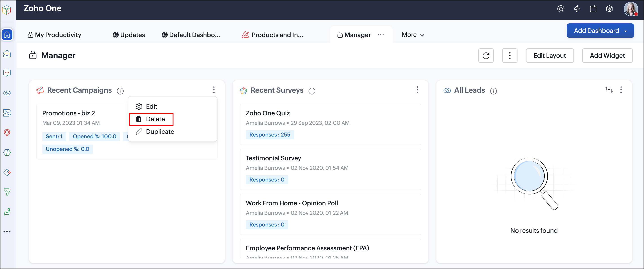
Task: Open the Default Dashboard tab
Action: 191,35
